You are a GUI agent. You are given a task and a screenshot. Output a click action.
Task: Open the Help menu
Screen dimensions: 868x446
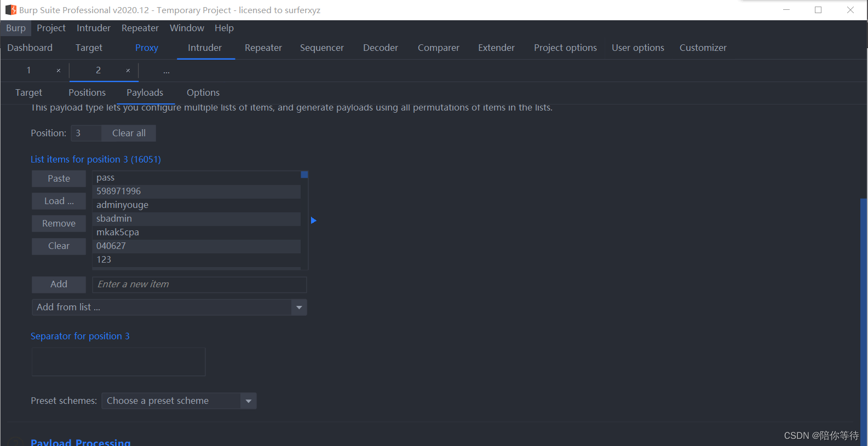tap(224, 28)
